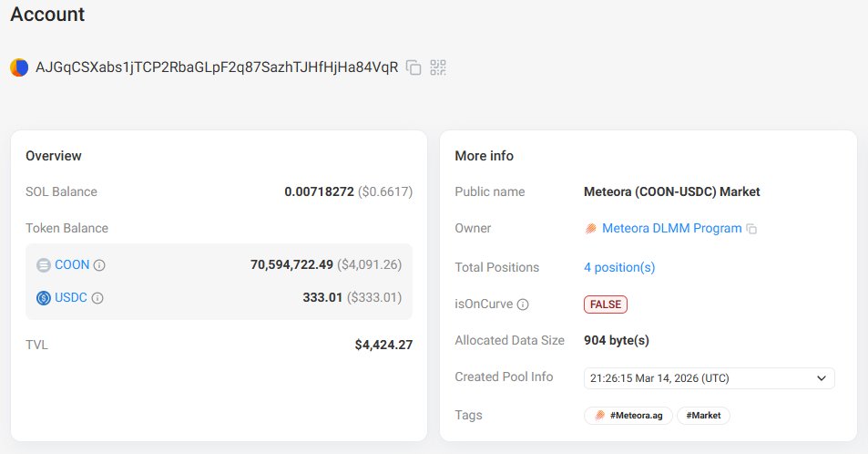Image resolution: width=868 pixels, height=454 pixels.
Task: Click the account avatar icon
Action: click(19, 67)
